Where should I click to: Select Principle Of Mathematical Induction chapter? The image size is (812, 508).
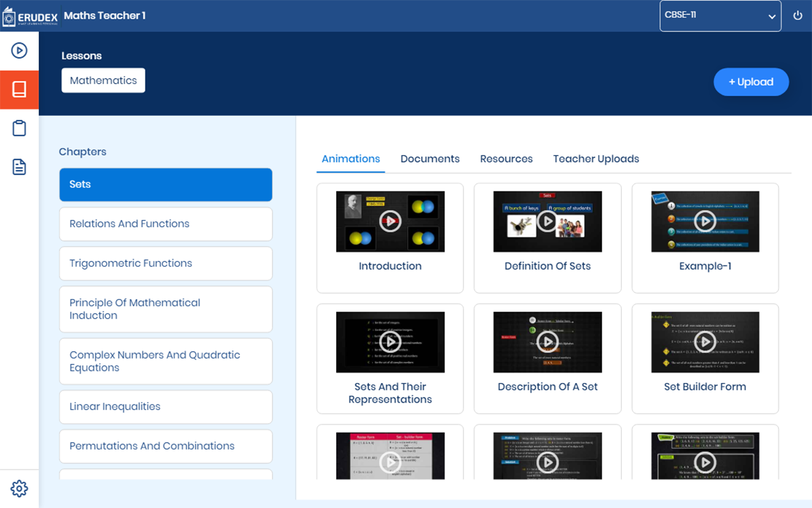pyautogui.click(x=166, y=309)
